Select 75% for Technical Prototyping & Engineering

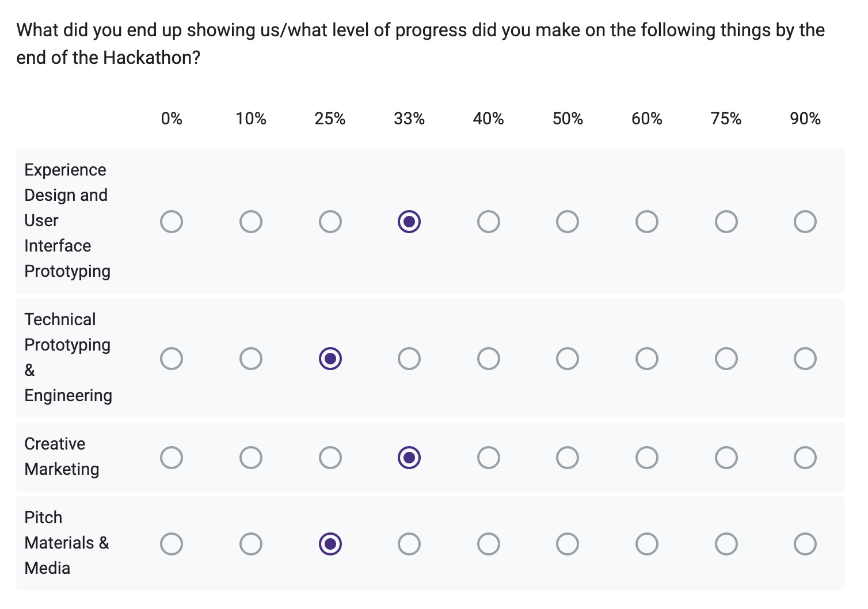coord(726,359)
